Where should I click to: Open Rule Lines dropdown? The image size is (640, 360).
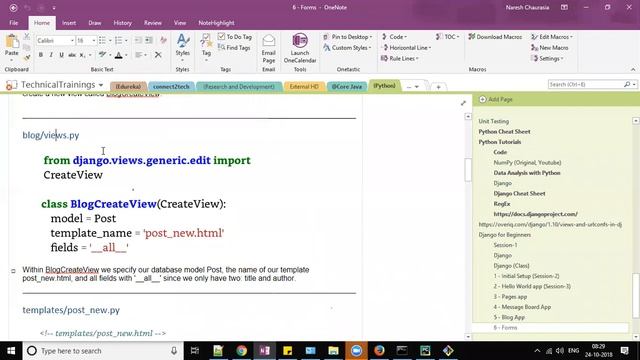(400, 58)
